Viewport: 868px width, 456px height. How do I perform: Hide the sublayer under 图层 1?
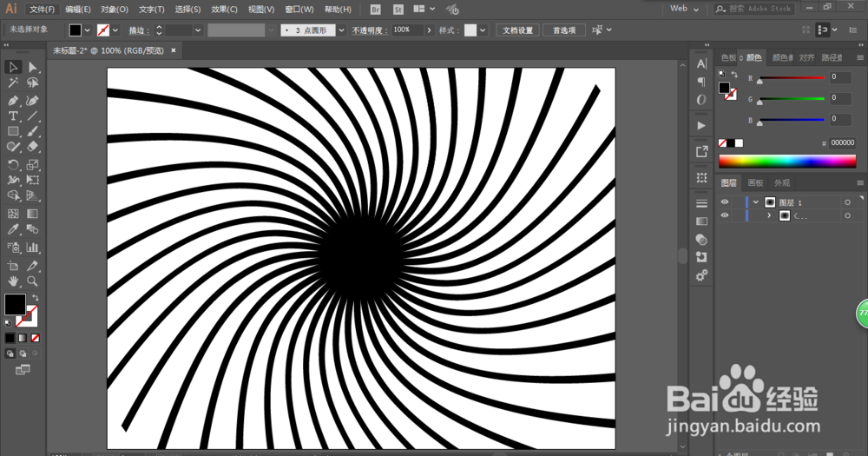(725, 215)
